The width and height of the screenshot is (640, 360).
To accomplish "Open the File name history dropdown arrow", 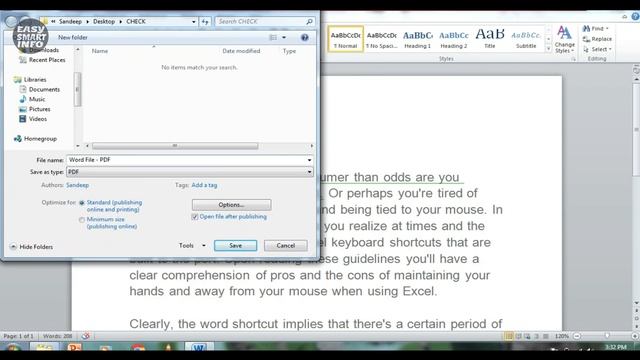I will point(309,160).
